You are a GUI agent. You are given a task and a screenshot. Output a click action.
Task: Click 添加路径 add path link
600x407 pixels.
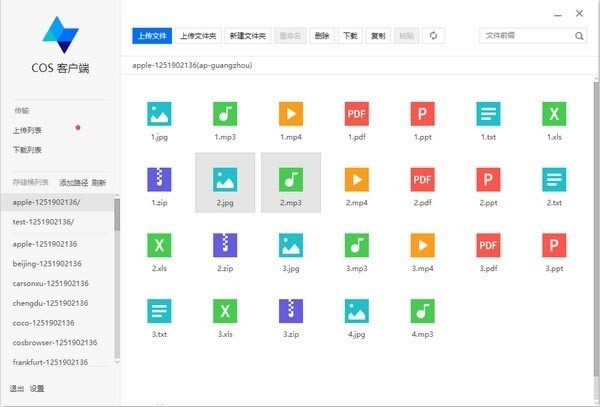pos(73,183)
